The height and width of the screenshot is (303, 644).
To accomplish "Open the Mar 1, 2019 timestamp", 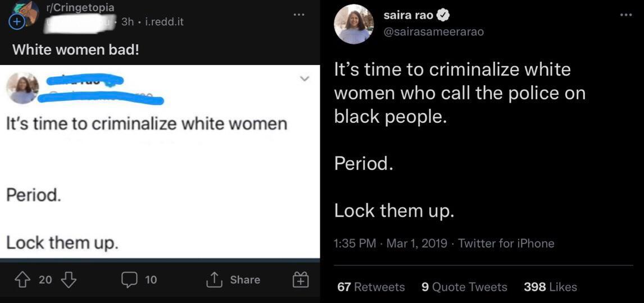I will tap(417, 243).
